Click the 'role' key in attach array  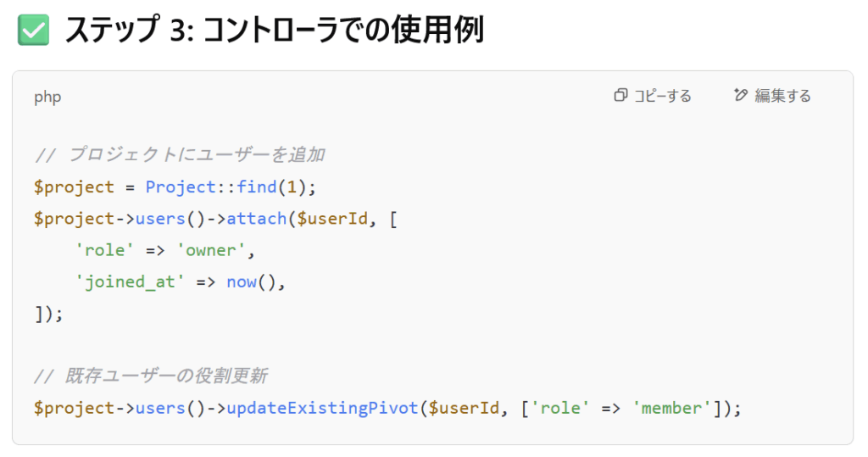[x=104, y=250]
